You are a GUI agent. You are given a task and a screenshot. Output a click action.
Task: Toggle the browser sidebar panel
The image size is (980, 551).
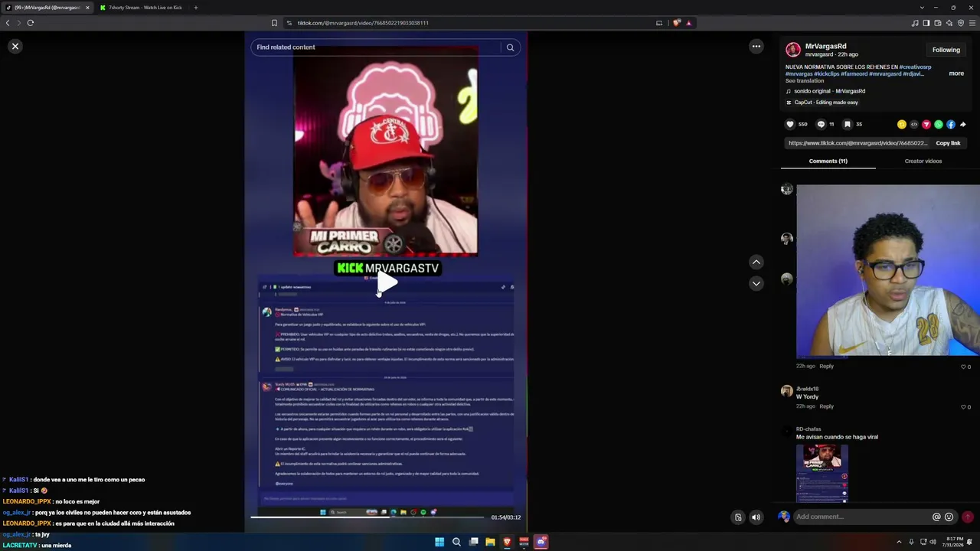(926, 23)
